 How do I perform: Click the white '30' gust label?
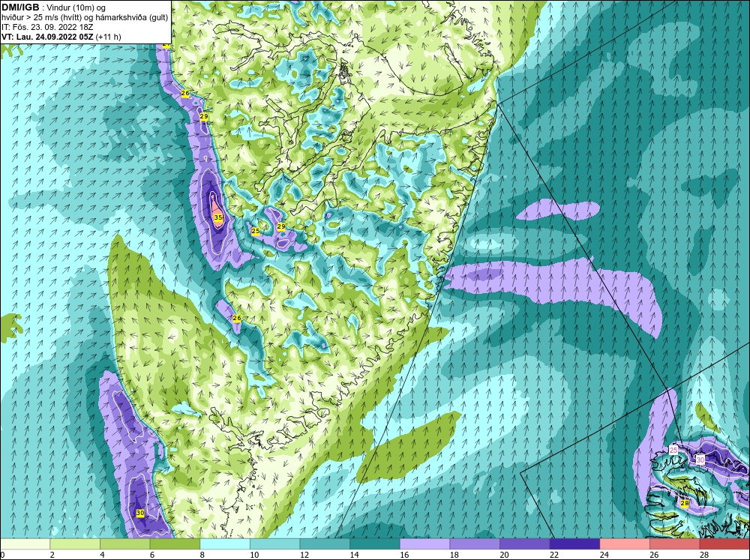700,460
